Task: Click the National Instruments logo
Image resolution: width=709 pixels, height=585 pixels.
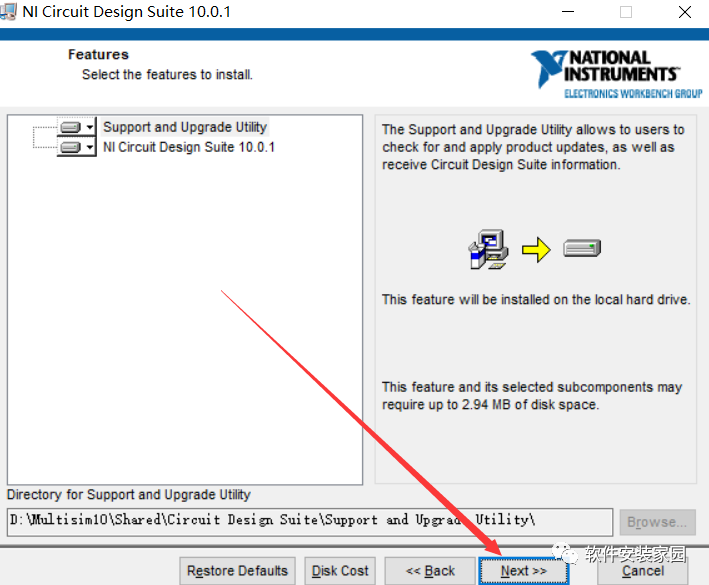Action: (x=617, y=74)
